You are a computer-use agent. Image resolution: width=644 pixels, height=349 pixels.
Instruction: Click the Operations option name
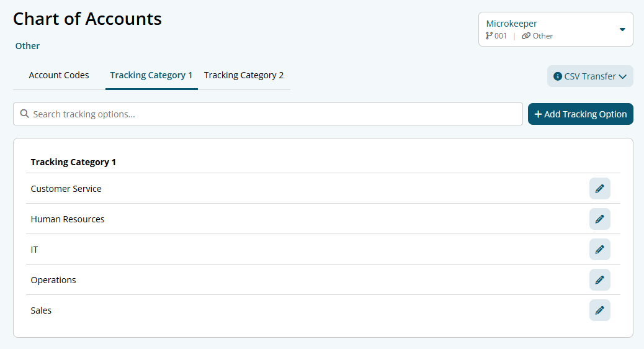pyautogui.click(x=53, y=280)
